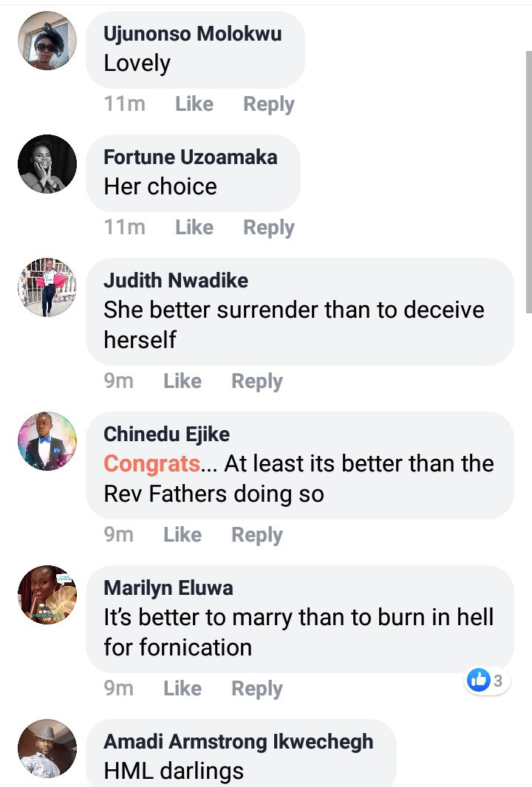Open Ujunonso Molokwu's profile picture
Viewport: 532px width, 787px height.
tap(47, 41)
